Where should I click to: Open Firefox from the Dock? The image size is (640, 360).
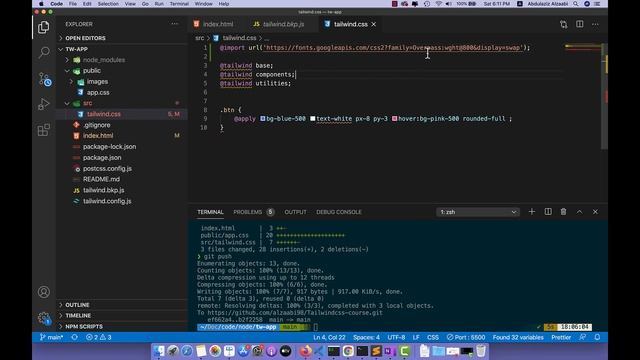[x=305, y=351]
